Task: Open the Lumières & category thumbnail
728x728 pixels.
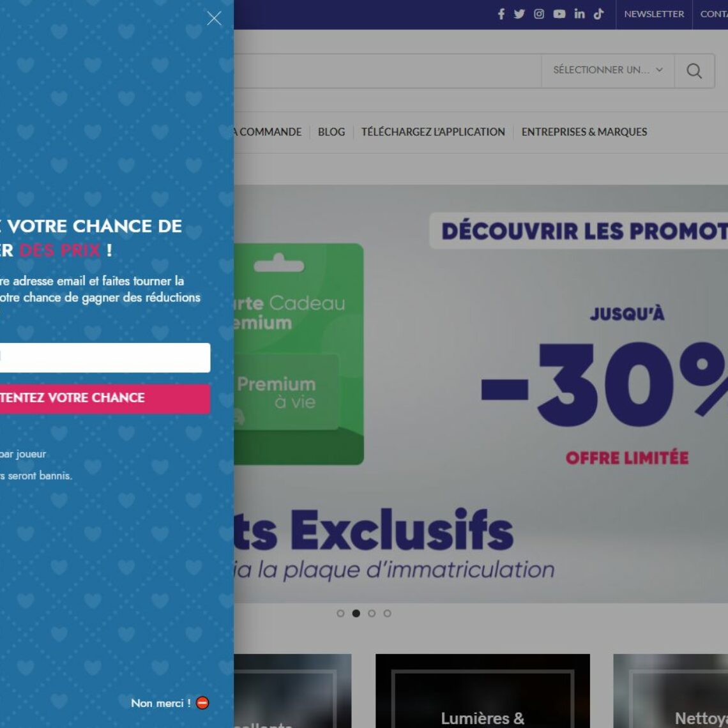Action: click(x=482, y=691)
